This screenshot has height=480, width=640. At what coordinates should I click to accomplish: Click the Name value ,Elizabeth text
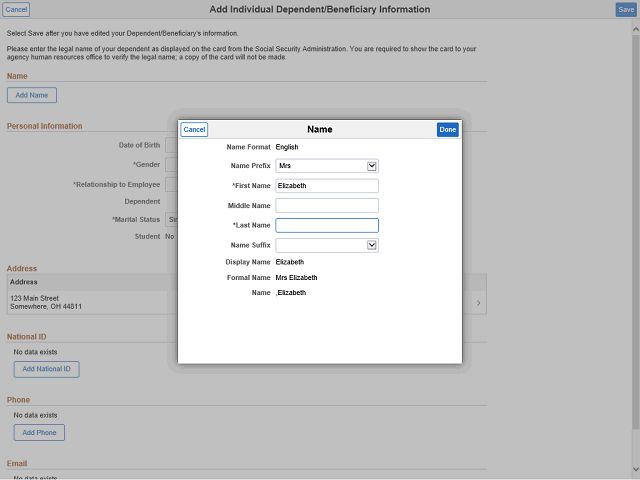coord(291,293)
